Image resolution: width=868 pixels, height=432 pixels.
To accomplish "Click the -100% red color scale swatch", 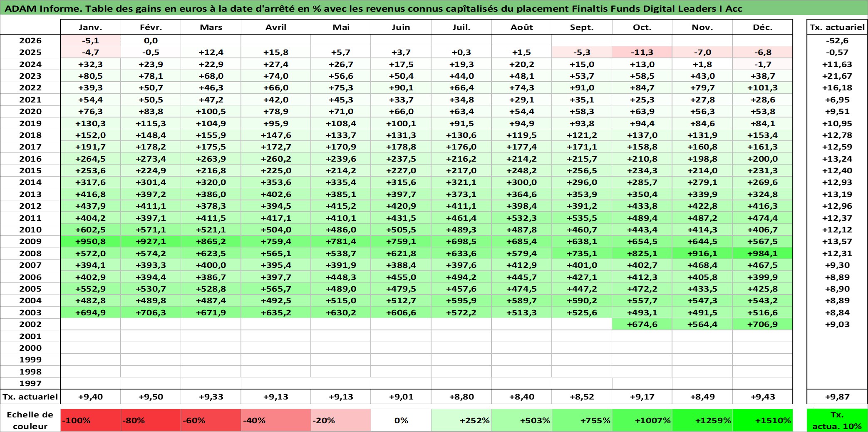I will point(90,420).
